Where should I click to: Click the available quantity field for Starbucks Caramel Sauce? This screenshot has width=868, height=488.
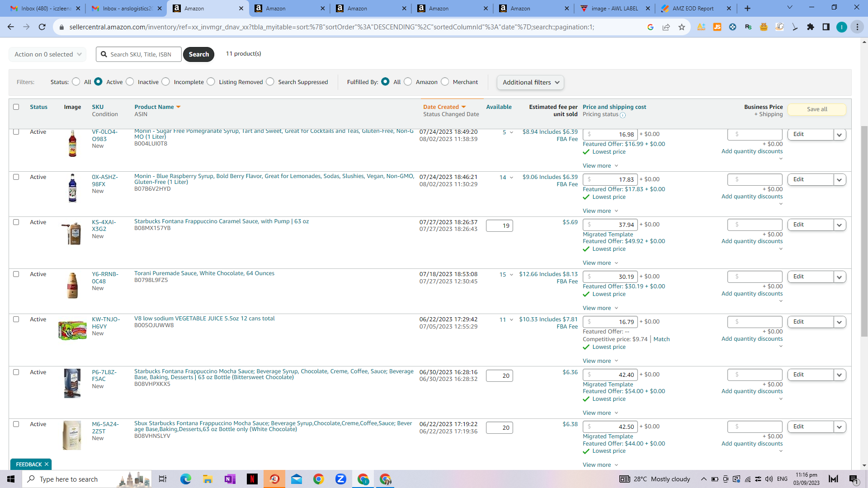(x=499, y=225)
